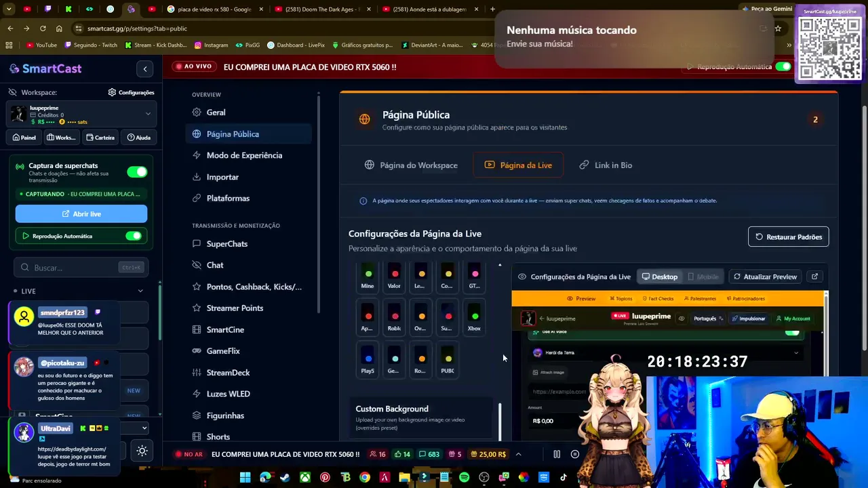Open My Account in the live preview
Screen dimensions: 868x488
coord(793,319)
